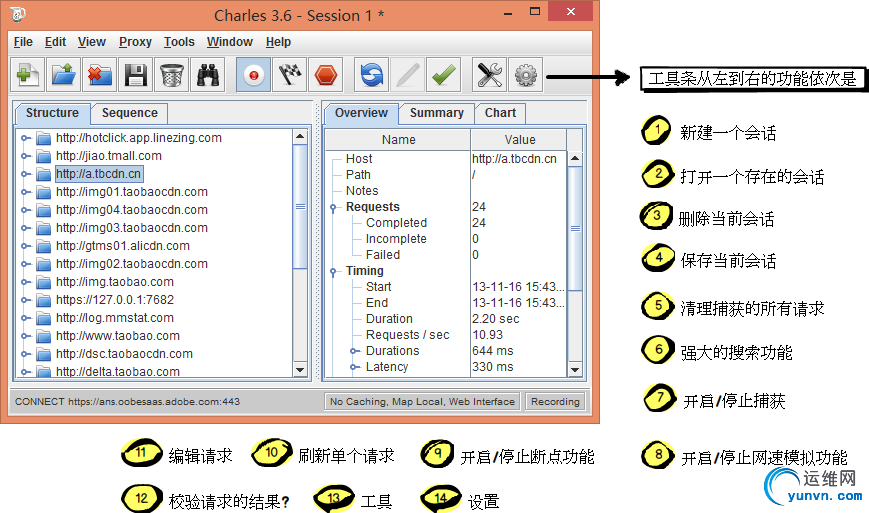
Task: Click the Name column header
Action: pos(398,140)
